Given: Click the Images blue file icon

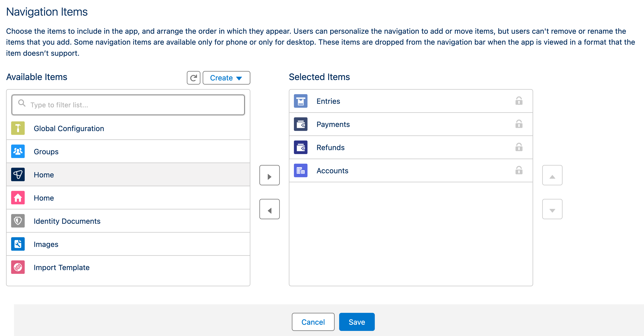Looking at the screenshot, I should pyautogui.click(x=18, y=244).
